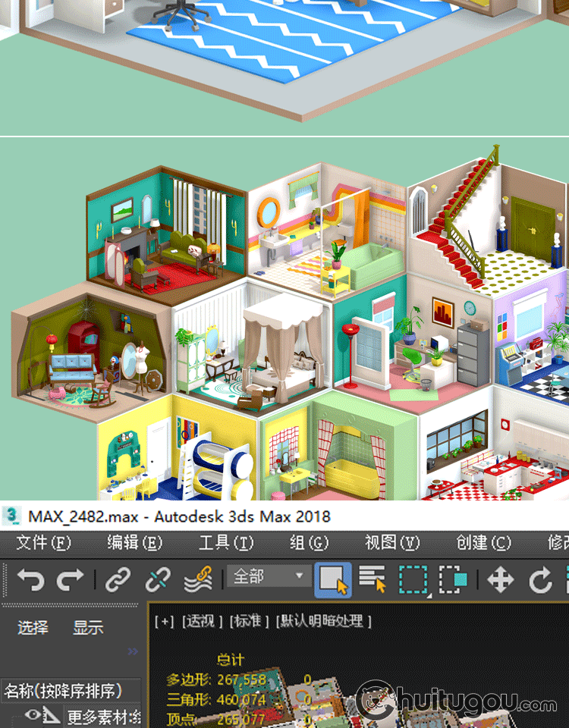Screen dimensions: 569x728
Task: Click 选择 in scene explorer
Action: coord(33,628)
